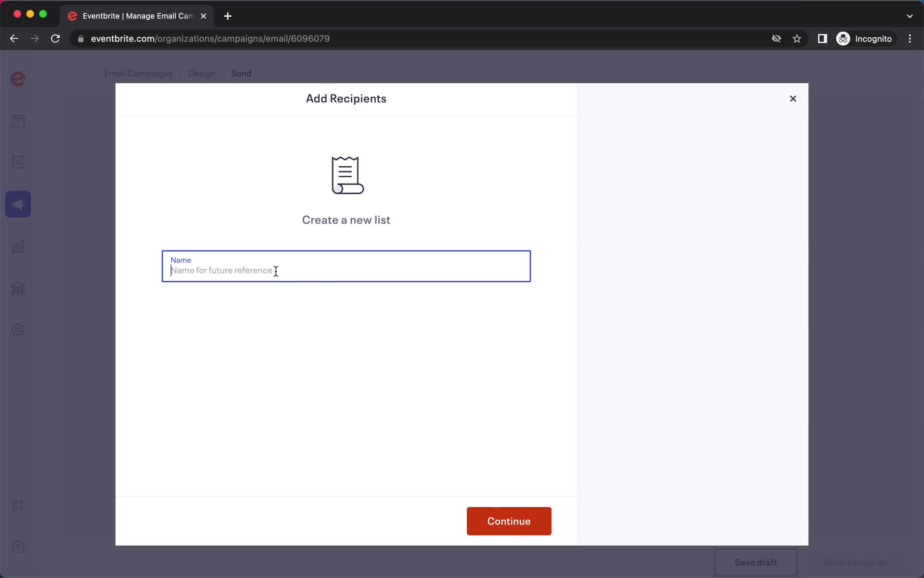Click the Save draft button
Screen dimensions: 924x578
[x=756, y=563]
